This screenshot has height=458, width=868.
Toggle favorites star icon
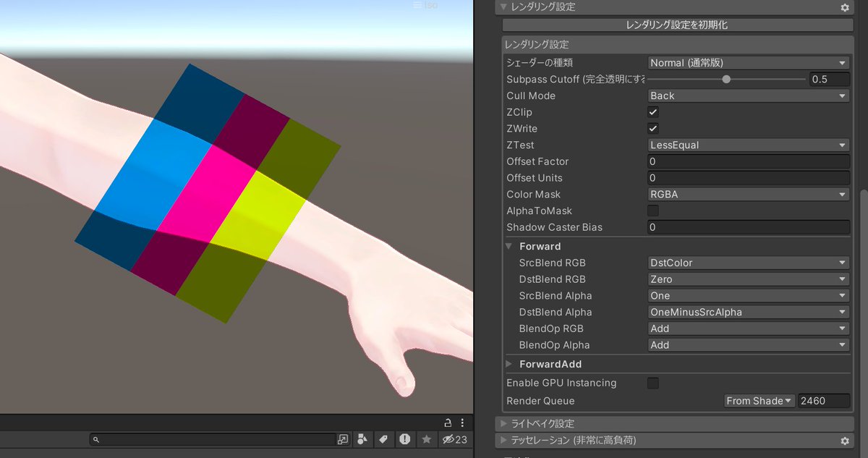pos(427,439)
